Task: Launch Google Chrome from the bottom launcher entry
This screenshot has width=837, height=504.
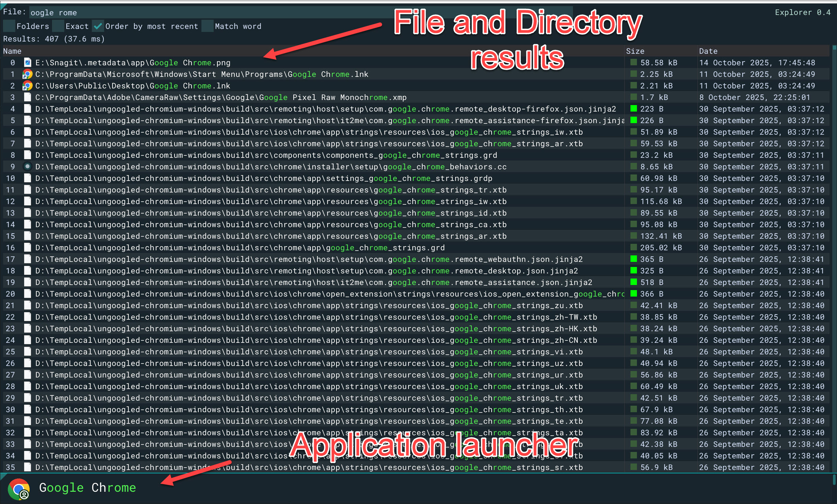Action: pos(87,488)
